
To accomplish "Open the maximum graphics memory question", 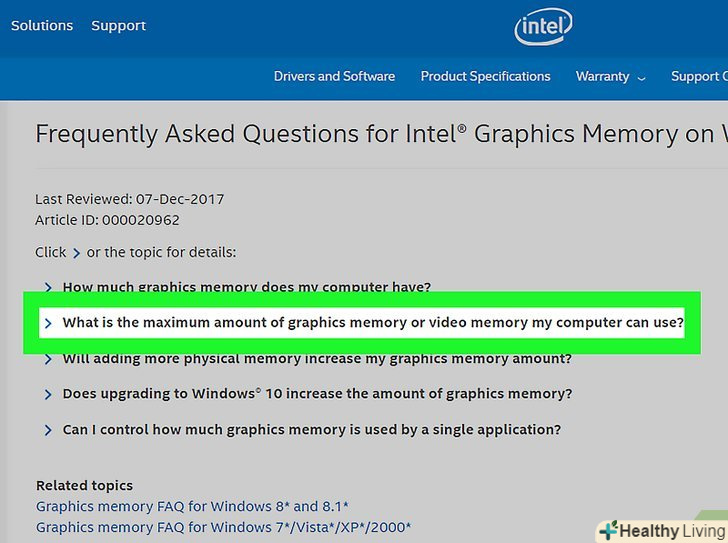I will pos(373,323).
